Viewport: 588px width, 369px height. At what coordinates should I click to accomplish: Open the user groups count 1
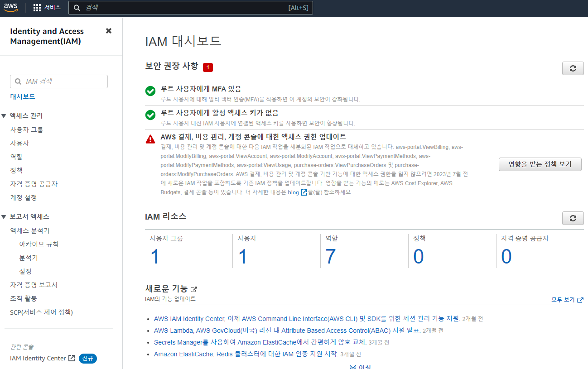coord(155,257)
